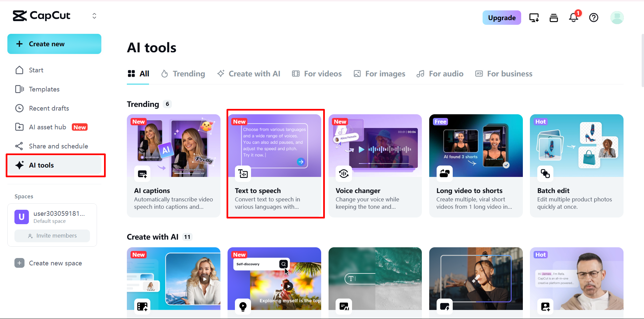
Task: Open the woman portrait Create with AI card
Action: pyautogui.click(x=476, y=282)
